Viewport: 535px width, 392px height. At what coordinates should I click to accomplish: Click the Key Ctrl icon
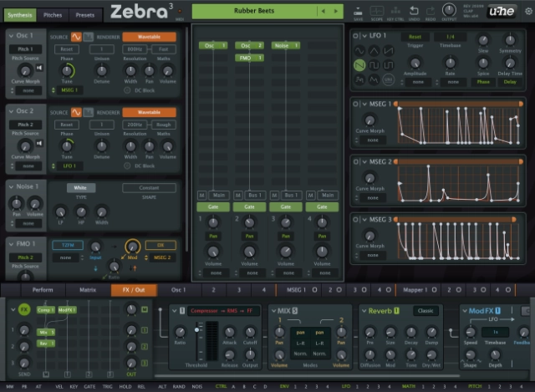395,11
